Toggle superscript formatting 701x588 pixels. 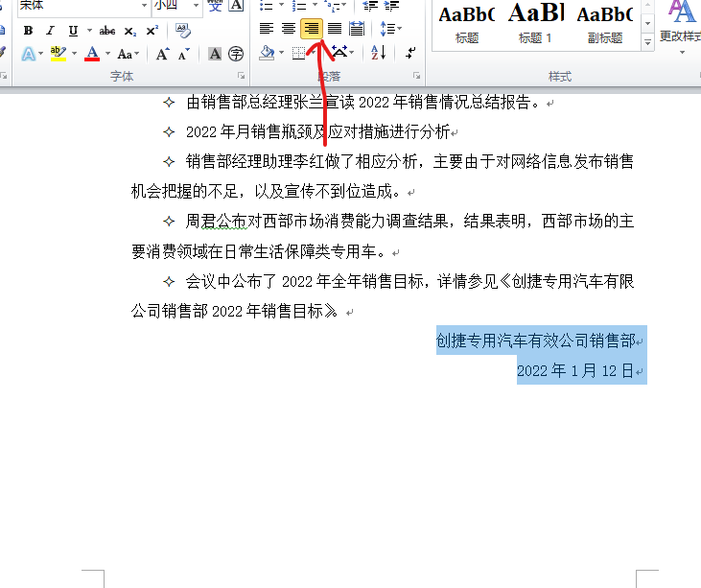click(x=152, y=31)
